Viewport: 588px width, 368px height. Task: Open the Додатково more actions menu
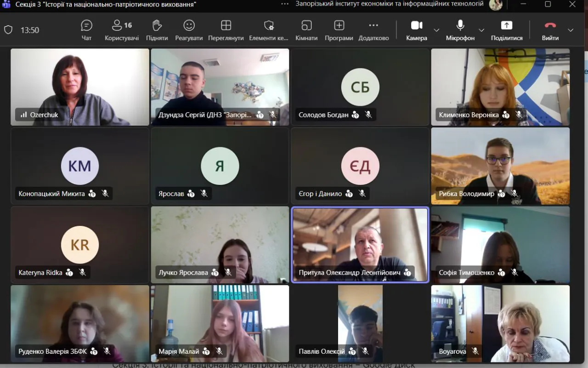coord(373,30)
